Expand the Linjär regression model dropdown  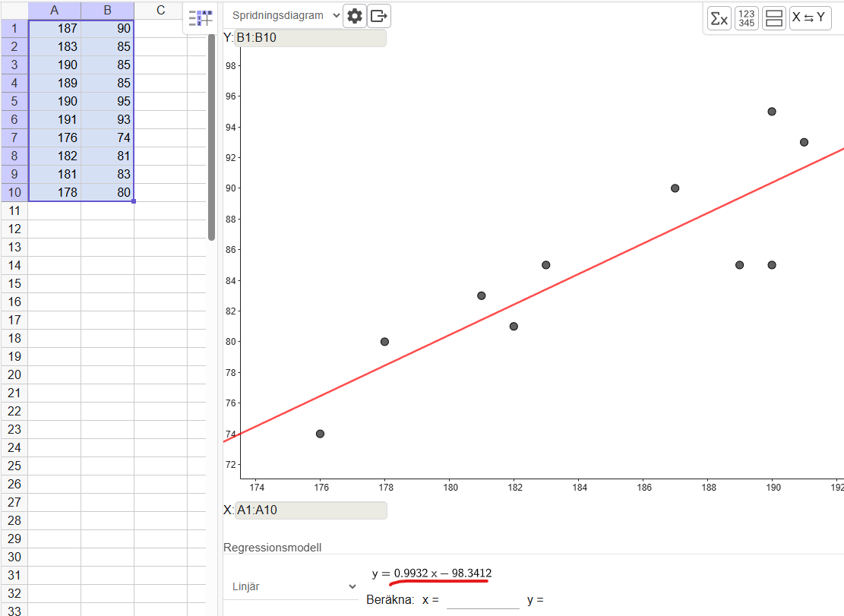tap(292, 586)
